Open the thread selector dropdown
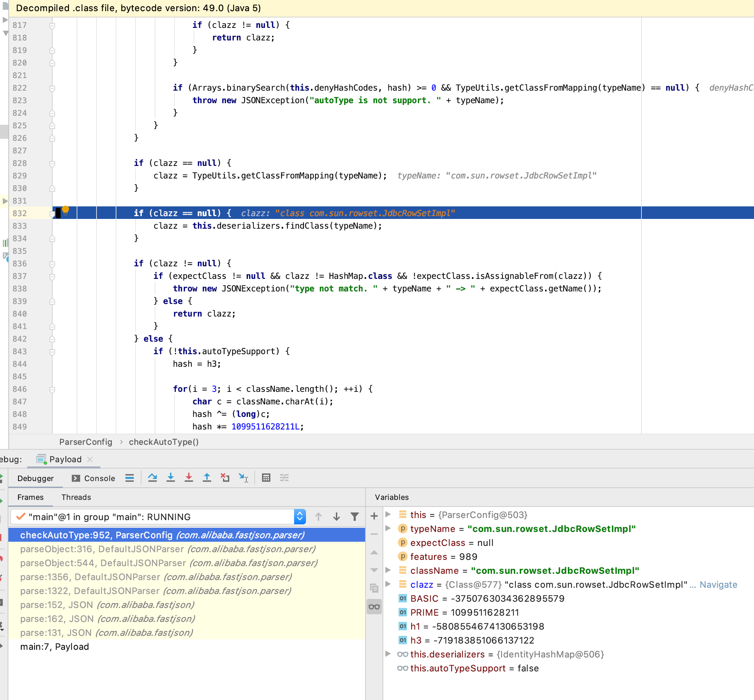This screenshot has width=754, height=700. pos(300,517)
